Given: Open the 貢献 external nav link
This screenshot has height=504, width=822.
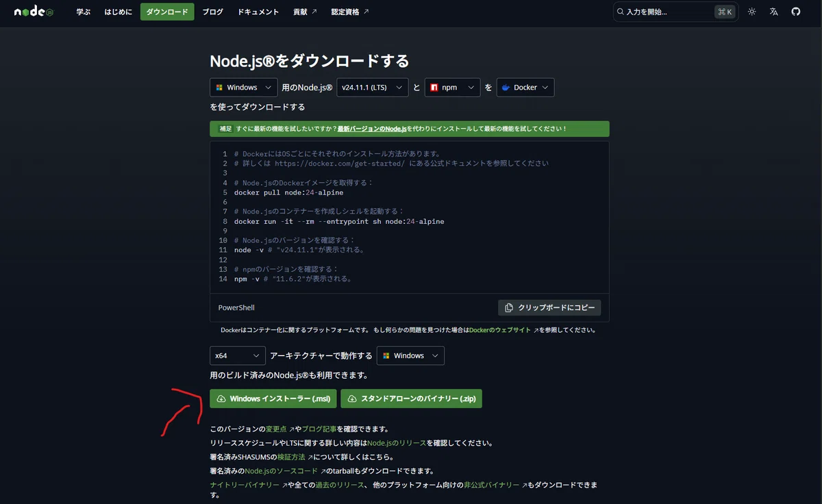Looking at the screenshot, I should [x=305, y=12].
